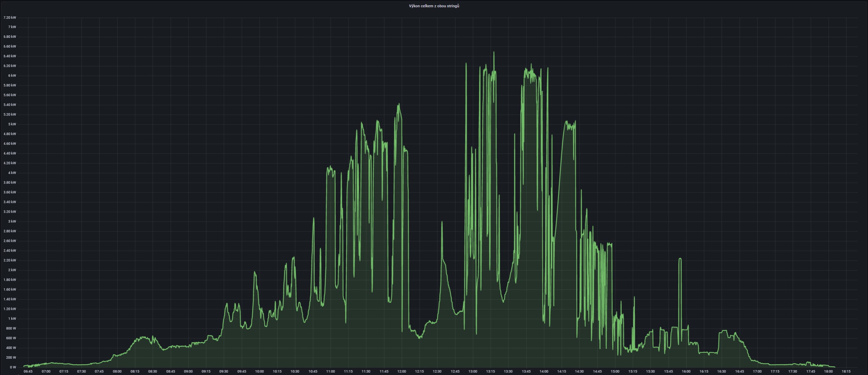Click the 18:15 time axis label
Image resolution: width=868 pixels, height=375 pixels.
pos(846,371)
